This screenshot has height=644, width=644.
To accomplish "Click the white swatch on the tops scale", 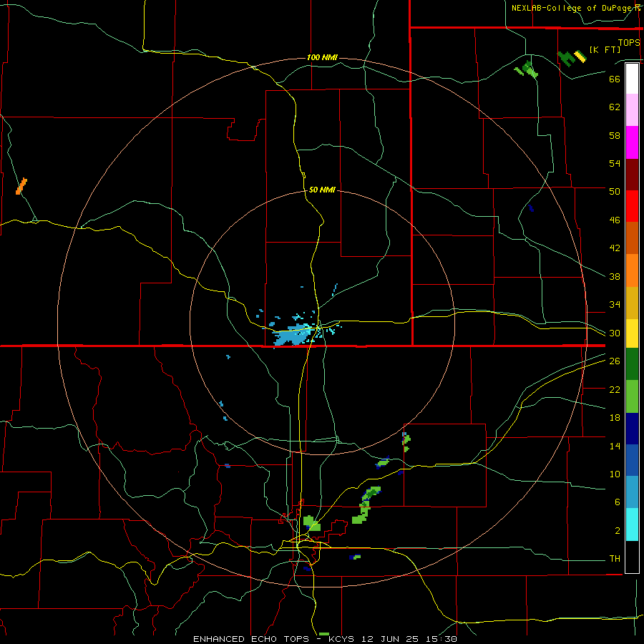I will pos(632,79).
